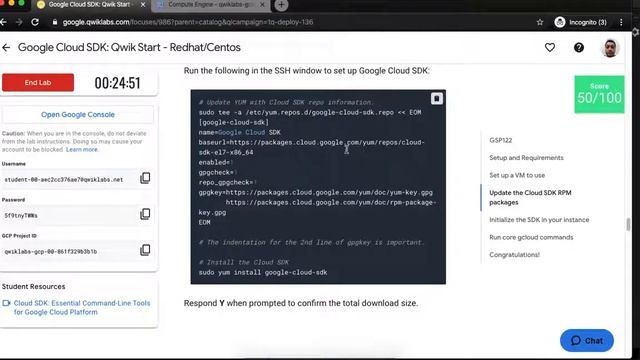Click the page vertical scrollbar thumb
Screen dimensions: 640x360
[x=628, y=224]
